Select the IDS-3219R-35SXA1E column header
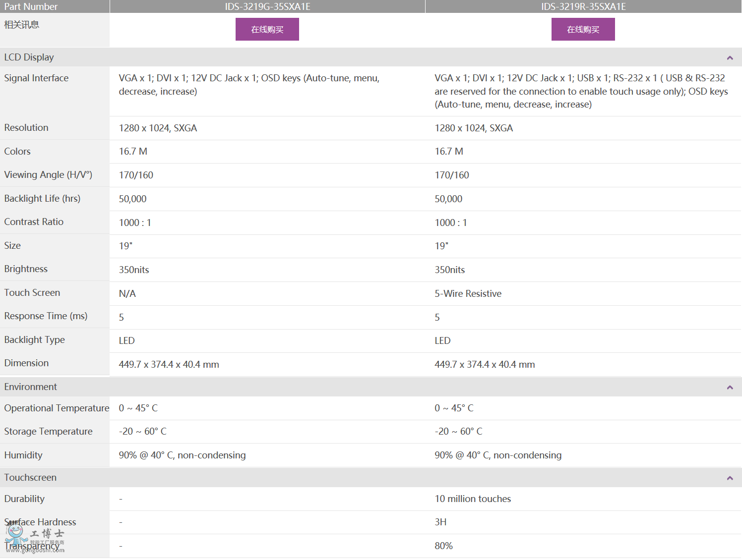This screenshot has height=560, width=742. pos(583,6)
